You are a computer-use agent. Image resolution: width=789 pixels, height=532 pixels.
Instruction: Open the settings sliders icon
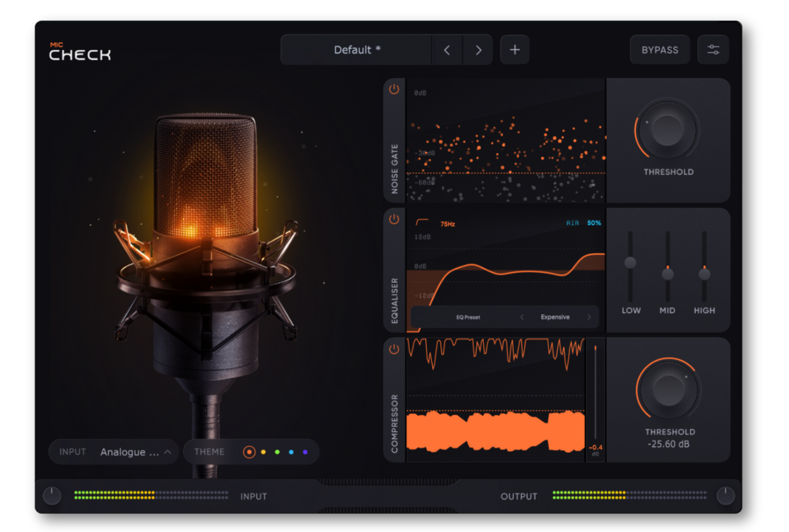[x=713, y=50]
